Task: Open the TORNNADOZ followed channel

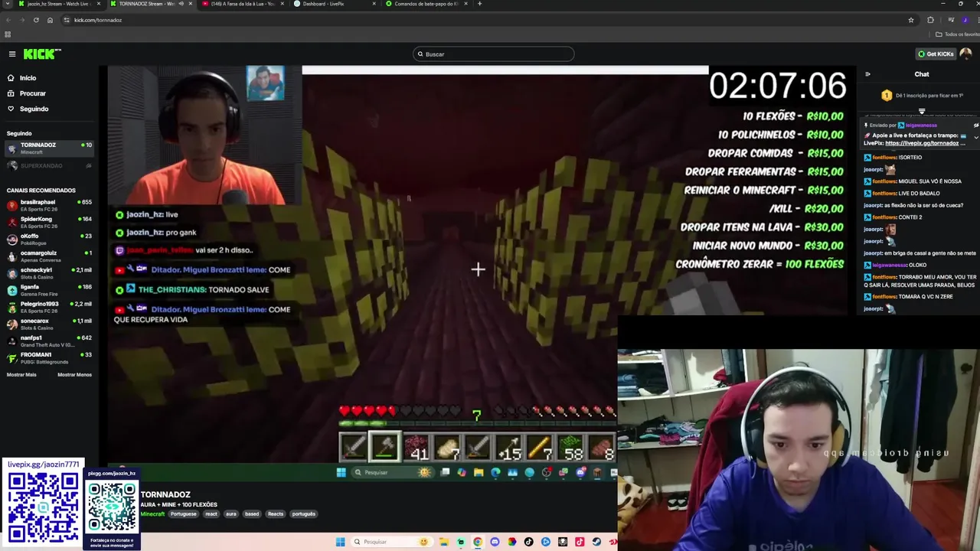Action: 49,148
